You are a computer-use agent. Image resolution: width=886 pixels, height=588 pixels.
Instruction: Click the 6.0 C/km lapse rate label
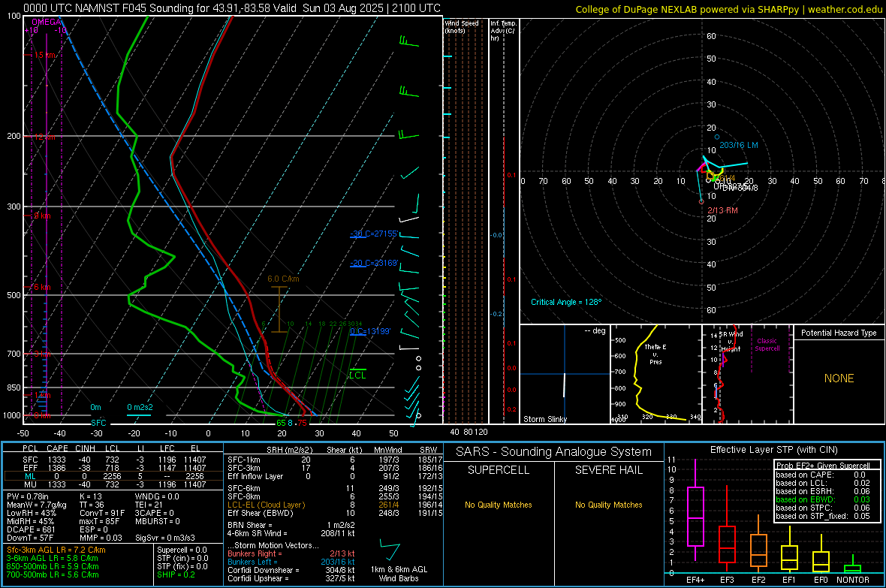coord(283,279)
